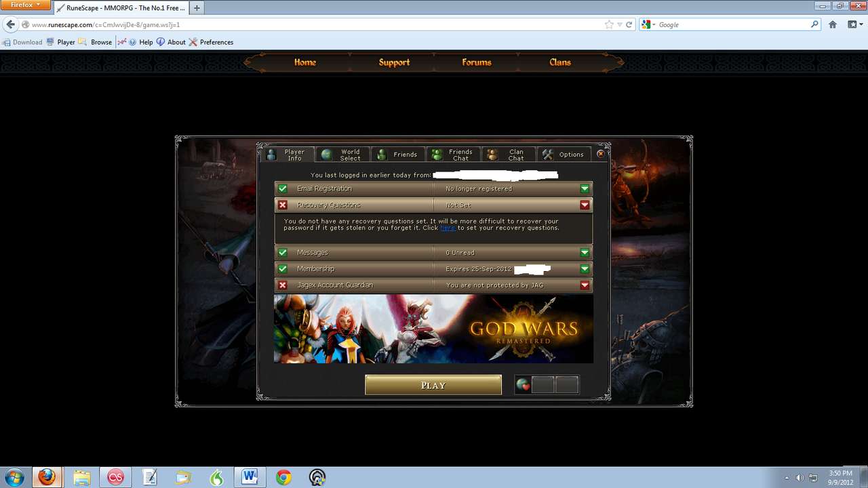Click 'here' link to set recovery questions
This screenshot has width=868, height=488.
pos(448,228)
